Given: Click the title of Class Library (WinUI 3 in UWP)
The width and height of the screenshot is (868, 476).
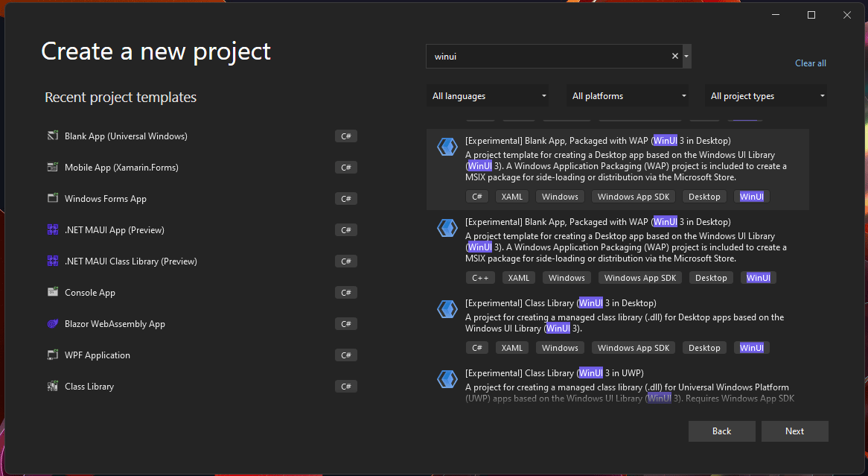Looking at the screenshot, I should click(554, 373).
